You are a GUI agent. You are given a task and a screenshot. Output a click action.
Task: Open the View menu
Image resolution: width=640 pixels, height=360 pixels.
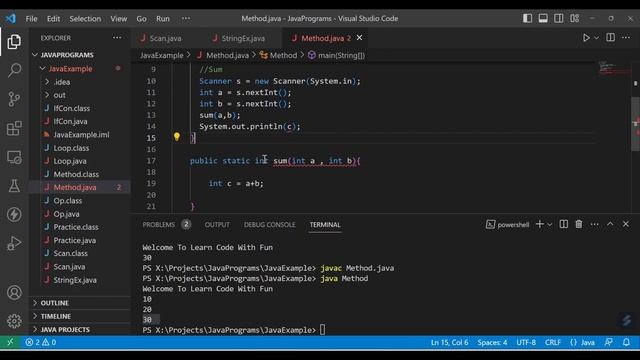click(x=118, y=19)
